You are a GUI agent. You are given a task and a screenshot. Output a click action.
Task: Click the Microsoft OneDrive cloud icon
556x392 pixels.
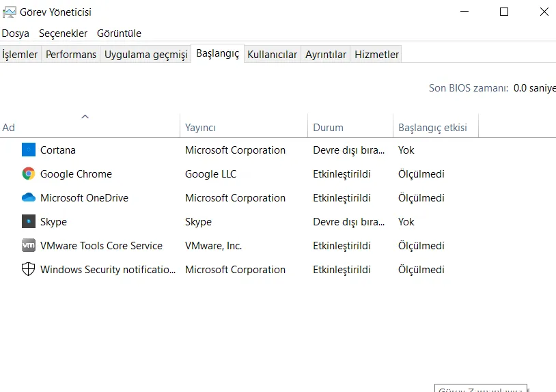click(x=29, y=197)
